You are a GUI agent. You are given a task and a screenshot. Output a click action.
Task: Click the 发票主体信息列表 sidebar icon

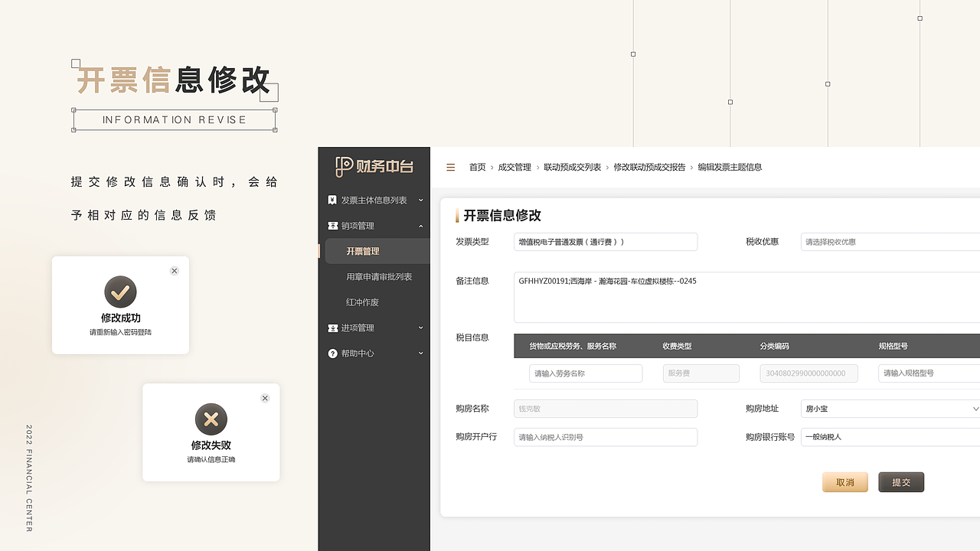point(332,201)
